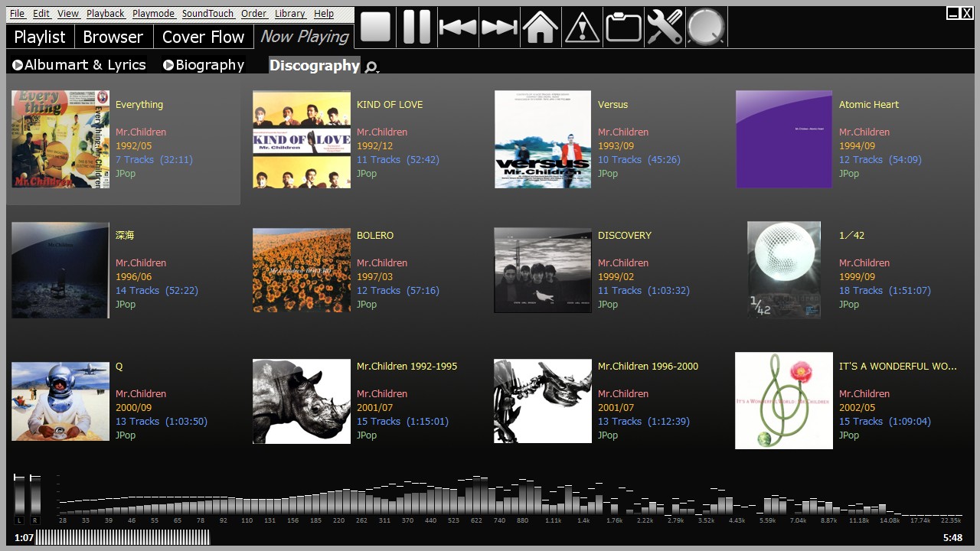The height and width of the screenshot is (551, 980).
Task: Minimize the player window
Action: 953,13
